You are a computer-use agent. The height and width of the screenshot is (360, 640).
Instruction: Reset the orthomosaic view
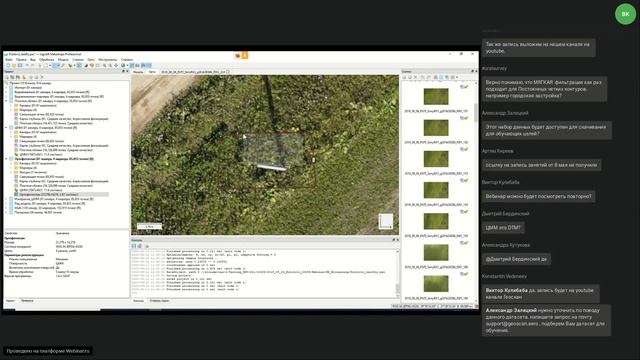(x=116, y=65)
